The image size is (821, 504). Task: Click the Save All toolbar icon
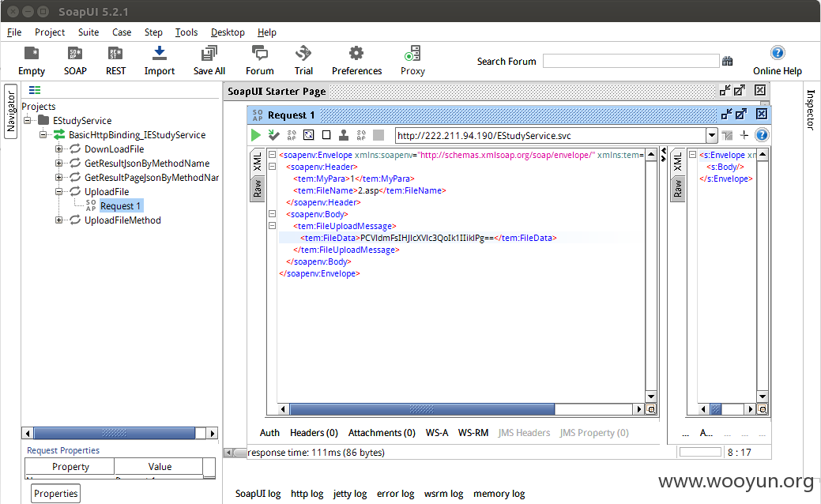[x=209, y=61]
